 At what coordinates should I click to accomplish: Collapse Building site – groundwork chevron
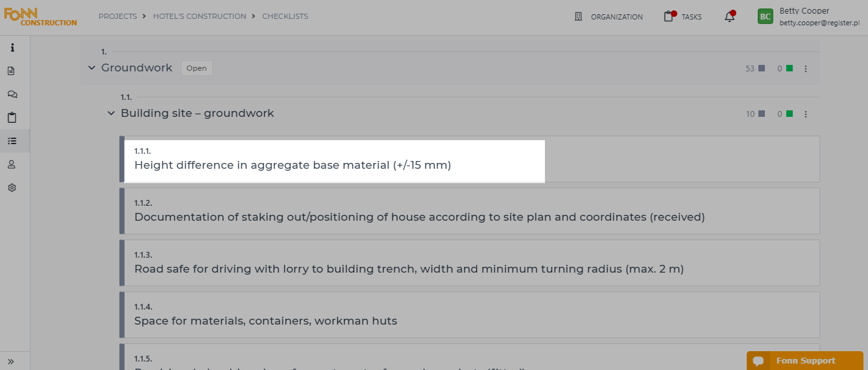pos(111,114)
